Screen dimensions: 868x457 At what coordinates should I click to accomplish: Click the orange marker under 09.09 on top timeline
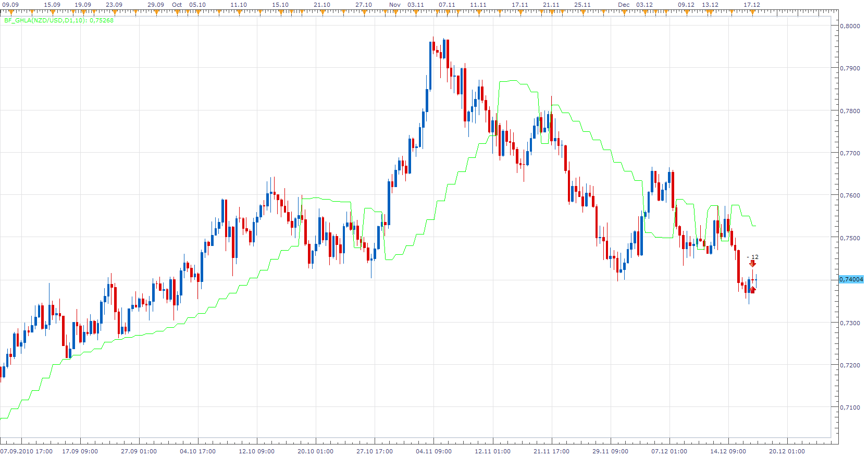pos(10,11)
